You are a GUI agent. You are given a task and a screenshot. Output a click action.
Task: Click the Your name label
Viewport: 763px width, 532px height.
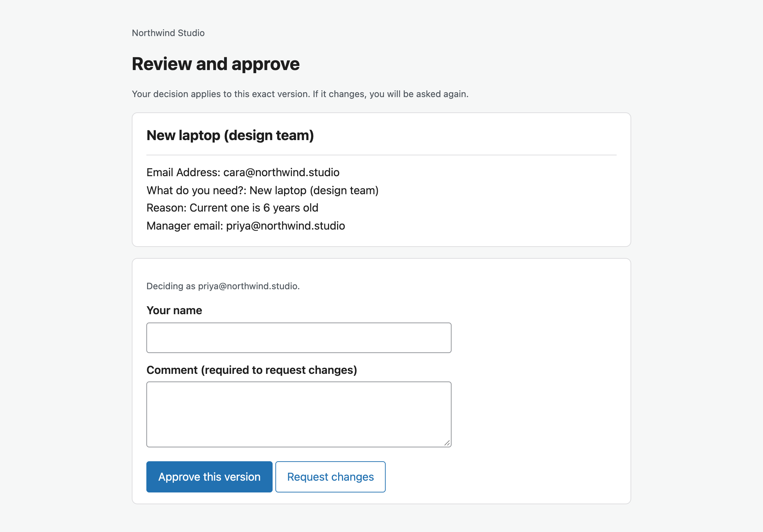pyautogui.click(x=174, y=310)
